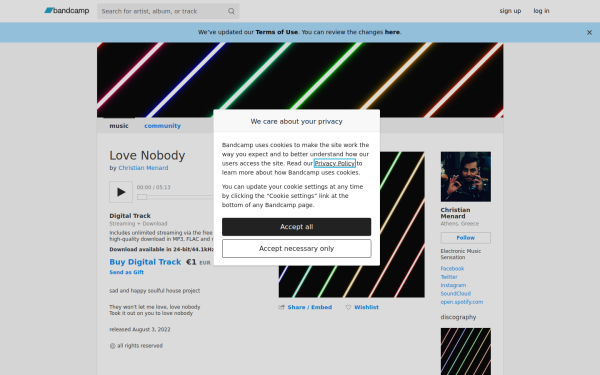The image size is (600, 375).
Task: Follow Christian Menard
Action: coord(465,238)
